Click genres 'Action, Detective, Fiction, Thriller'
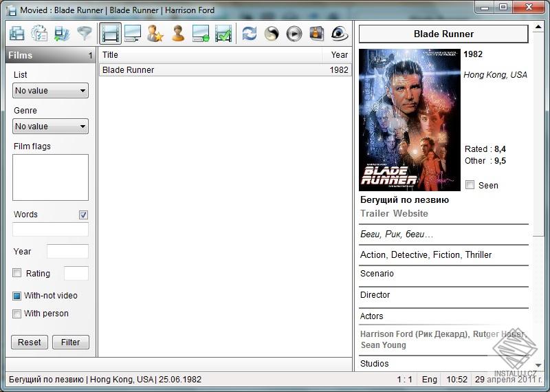This screenshot has width=550, height=392. 426,254
